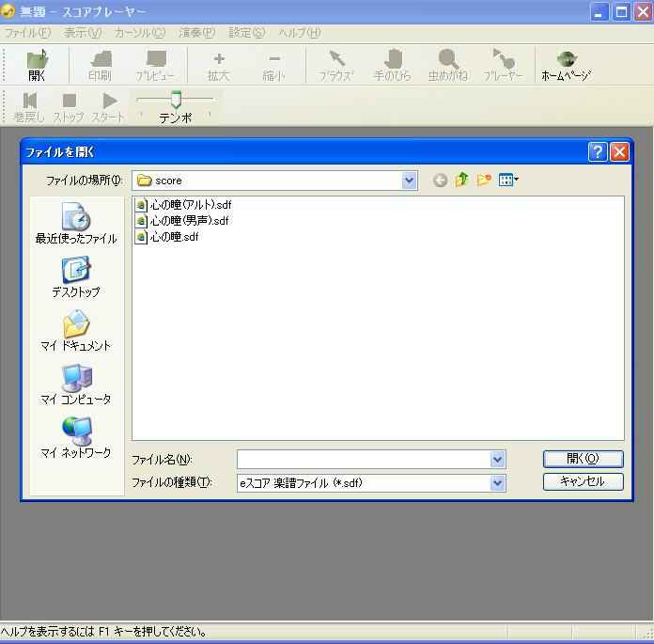This screenshot has width=654, height=644.
Task: Select マイ コンピュータ in the places bar
Action: tap(76, 385)
